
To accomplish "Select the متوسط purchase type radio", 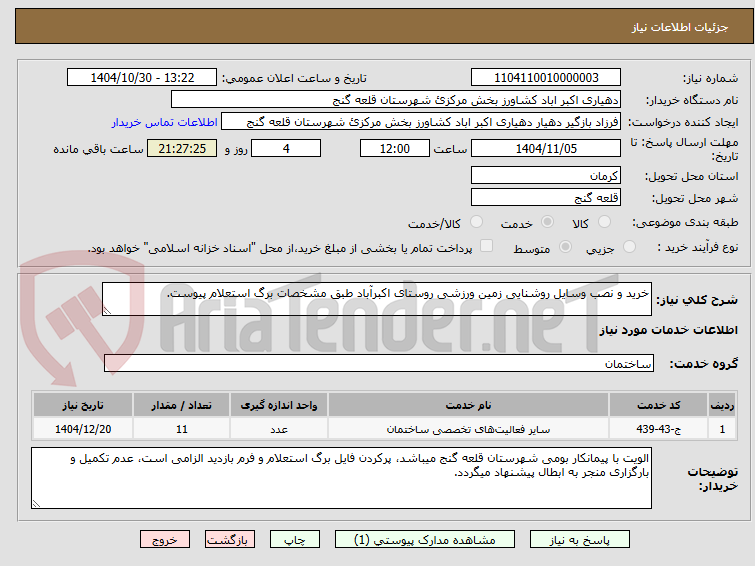I will point(565,247).
